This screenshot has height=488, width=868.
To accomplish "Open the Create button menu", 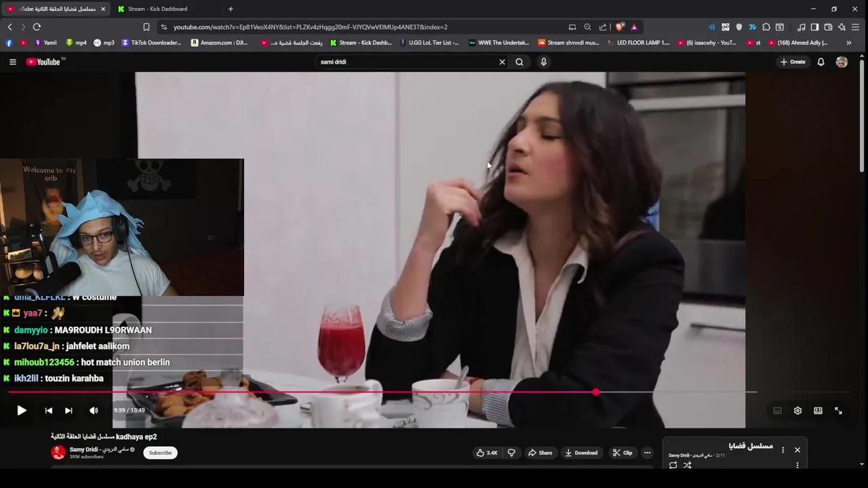I will tap(792, 62).
